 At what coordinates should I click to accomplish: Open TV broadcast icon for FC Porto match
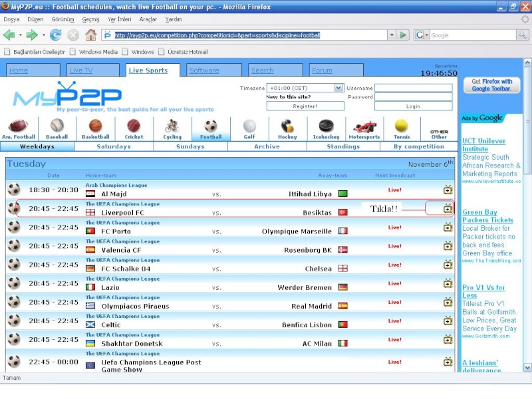(448, 227)
